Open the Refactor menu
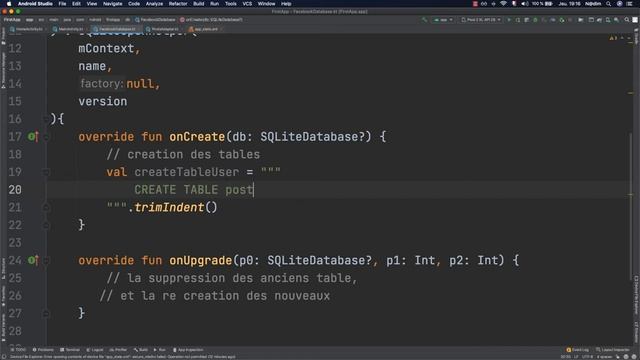Screen dimensions: 640x360 178,4
